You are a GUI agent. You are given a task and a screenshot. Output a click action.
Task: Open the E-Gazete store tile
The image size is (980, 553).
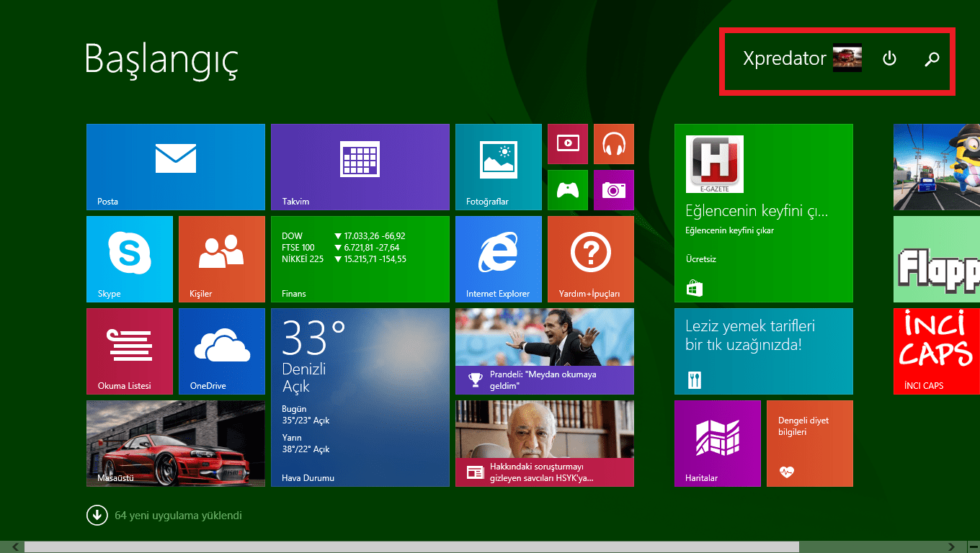click(x=764, y=213)
